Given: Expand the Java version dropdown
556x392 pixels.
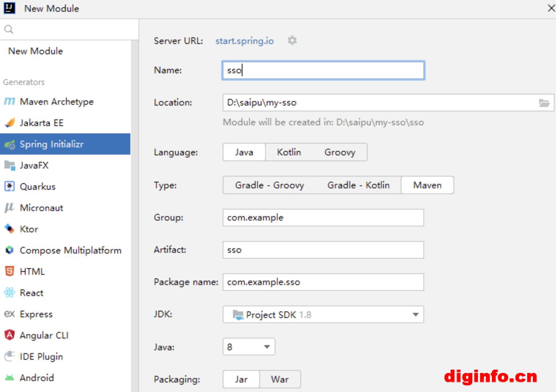Looking at the screenshot, I should [x=267, y=347].
